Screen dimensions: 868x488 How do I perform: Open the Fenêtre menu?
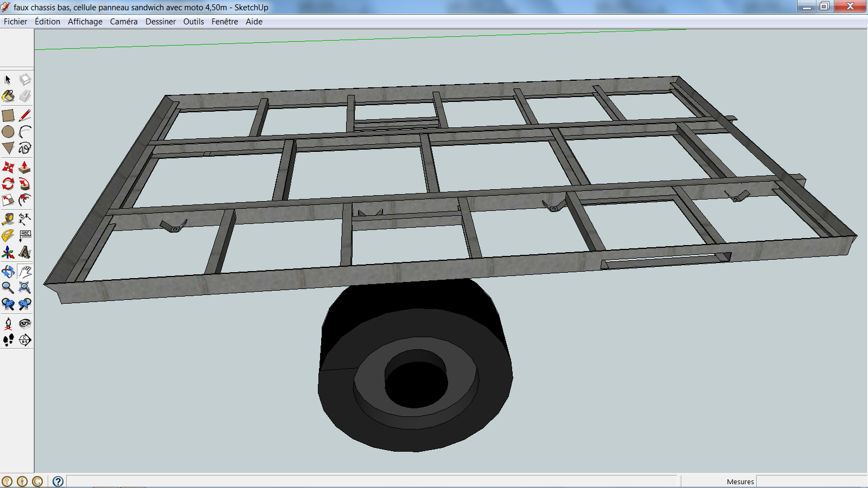225,22
